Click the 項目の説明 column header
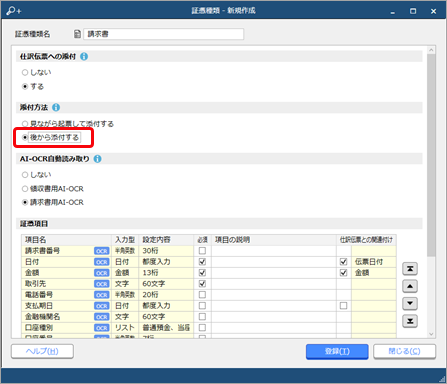The image size is (447, 384). click(274, 240)
